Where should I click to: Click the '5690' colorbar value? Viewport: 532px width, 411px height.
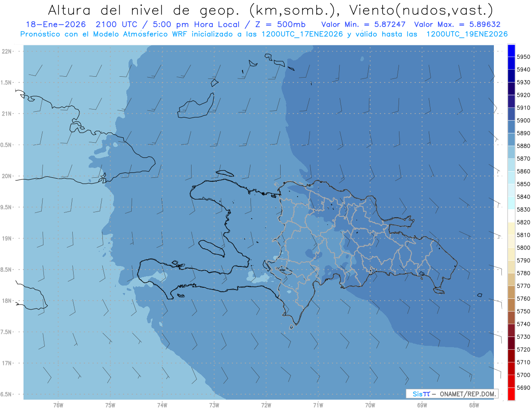pyautogui.click(x=524, y=388)
